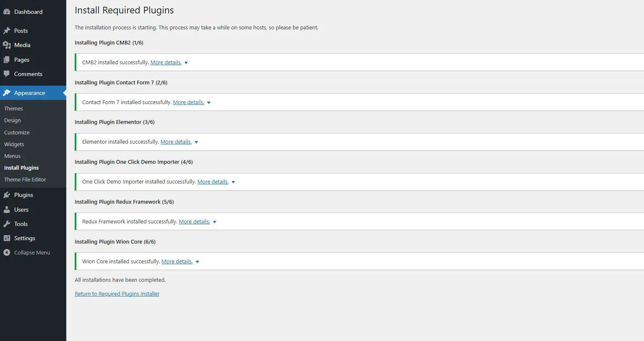Viewport: 644px width, 341px height.
Task: Expand One Click Demo Importer details arrow
Action: pos(233,182)
